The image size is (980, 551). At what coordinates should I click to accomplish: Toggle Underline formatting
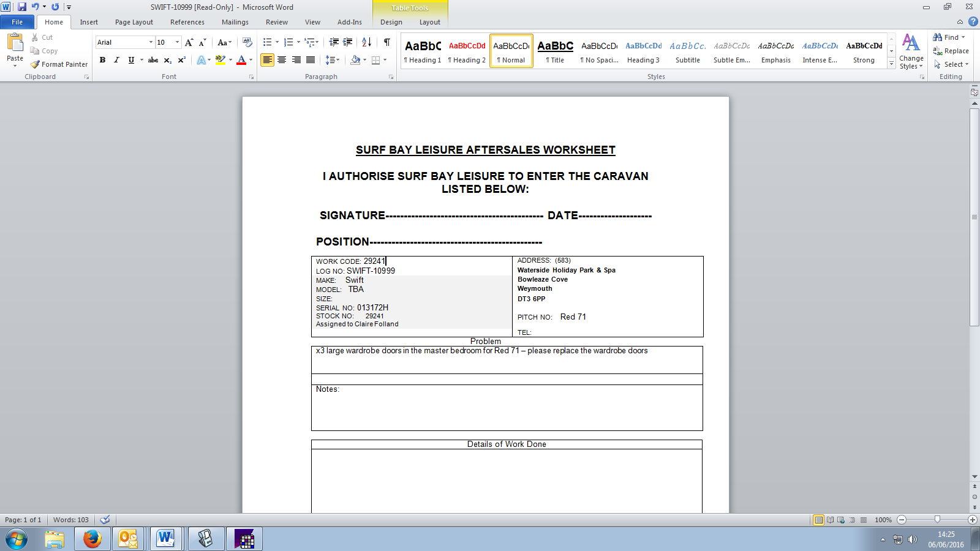click(x=131, y=60)
